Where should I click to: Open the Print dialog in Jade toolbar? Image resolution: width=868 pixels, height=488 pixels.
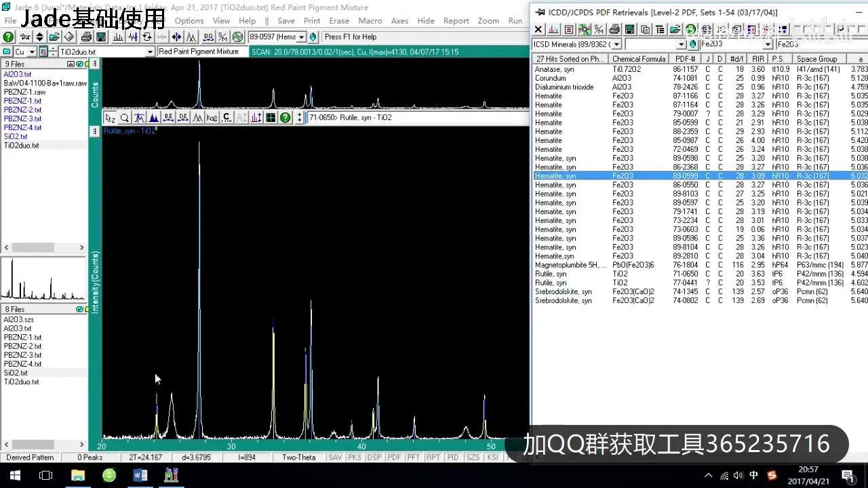[87, 36]
